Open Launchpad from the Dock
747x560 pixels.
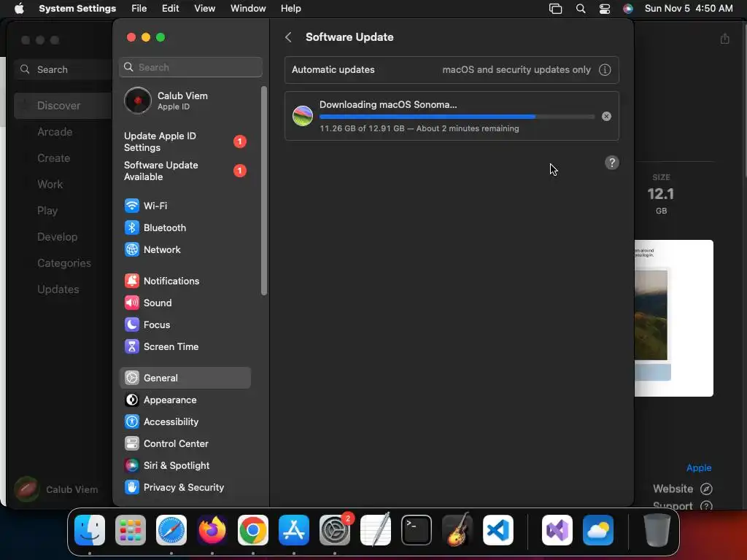tap(131, 530)
